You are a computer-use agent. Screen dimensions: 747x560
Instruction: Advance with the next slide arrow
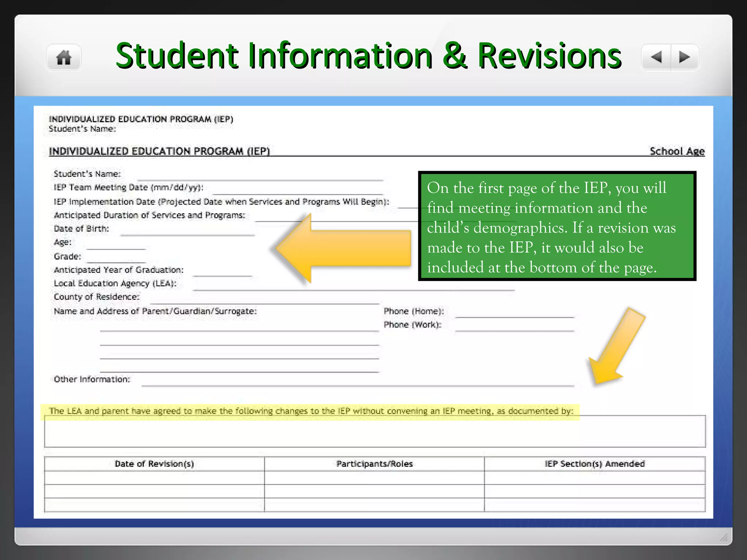click(685, 57)
